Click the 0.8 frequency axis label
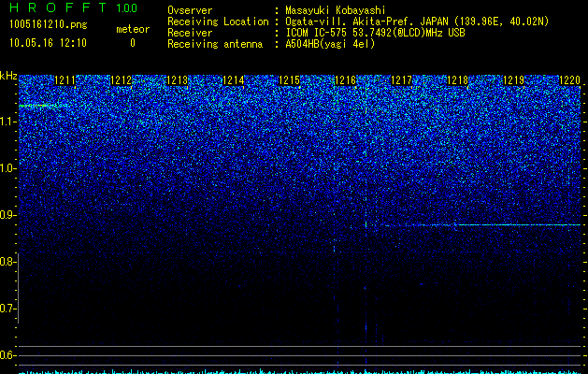588x374 pixels. point(7,262)
